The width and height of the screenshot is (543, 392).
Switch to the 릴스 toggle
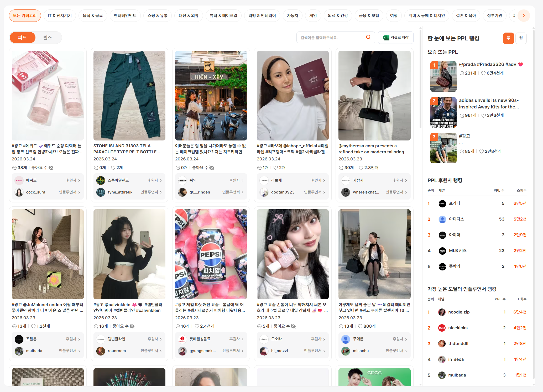point(48,38)
